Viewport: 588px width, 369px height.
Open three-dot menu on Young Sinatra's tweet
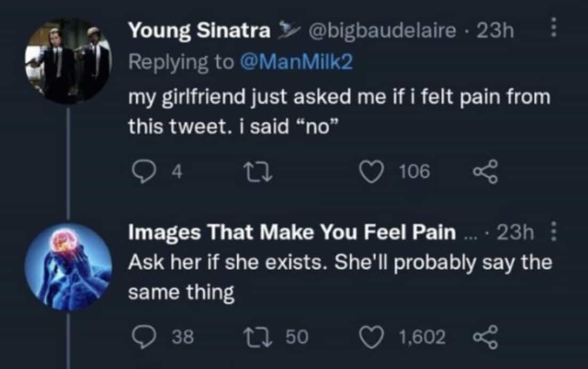coord(554,28)
